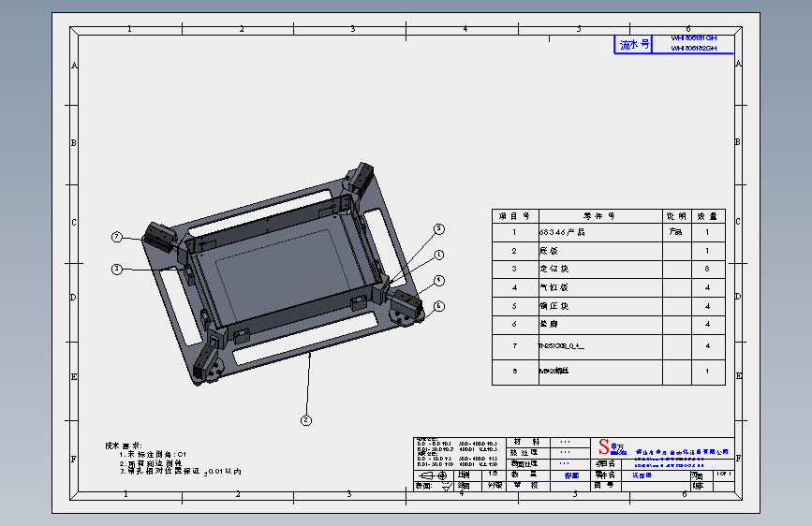Click the 表面处理 label in title block
This screenshot has width=812, height=526.
pyautogui.click(x=524, y=464)
